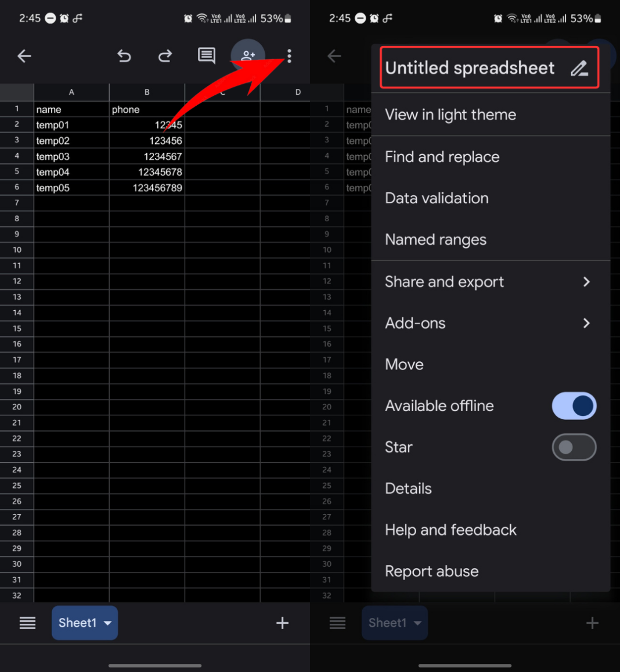Open the Sheet1 tab dropdown arrow

click(107, 623)
